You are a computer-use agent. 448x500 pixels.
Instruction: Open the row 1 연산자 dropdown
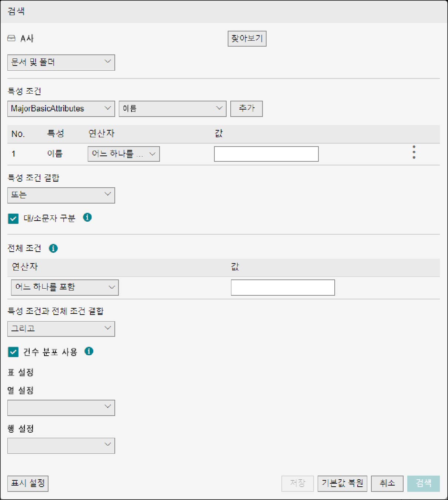click(x=124, y=154)
